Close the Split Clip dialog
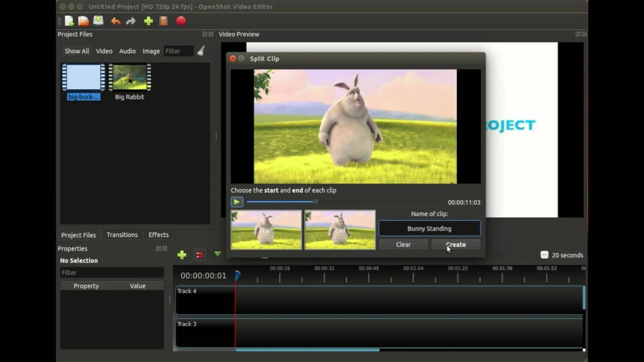Screen dimensions: 644x362 (233, 59)
